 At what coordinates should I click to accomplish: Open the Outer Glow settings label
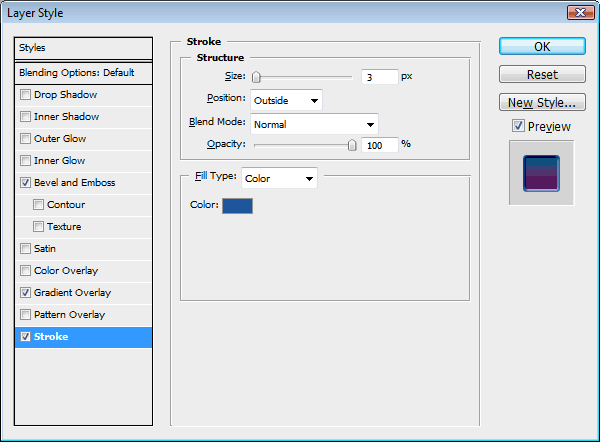click(x=60, y=139)
